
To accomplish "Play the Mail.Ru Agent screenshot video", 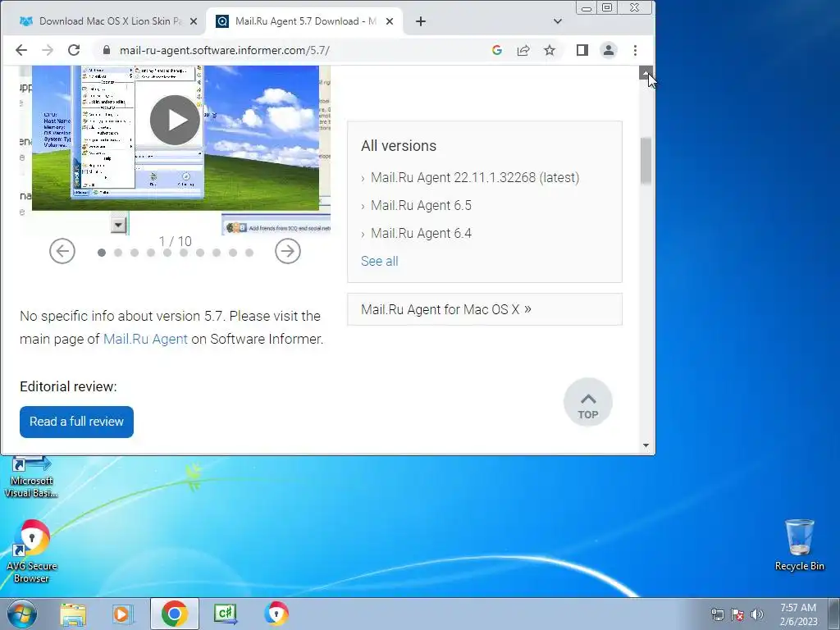I will (x=176, y=120).
